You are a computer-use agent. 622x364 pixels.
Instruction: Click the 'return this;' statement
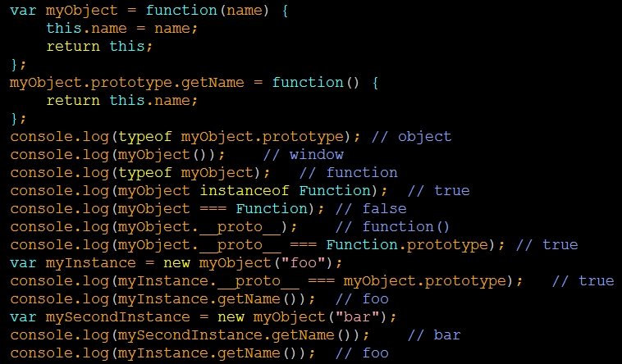pos(99,47)
